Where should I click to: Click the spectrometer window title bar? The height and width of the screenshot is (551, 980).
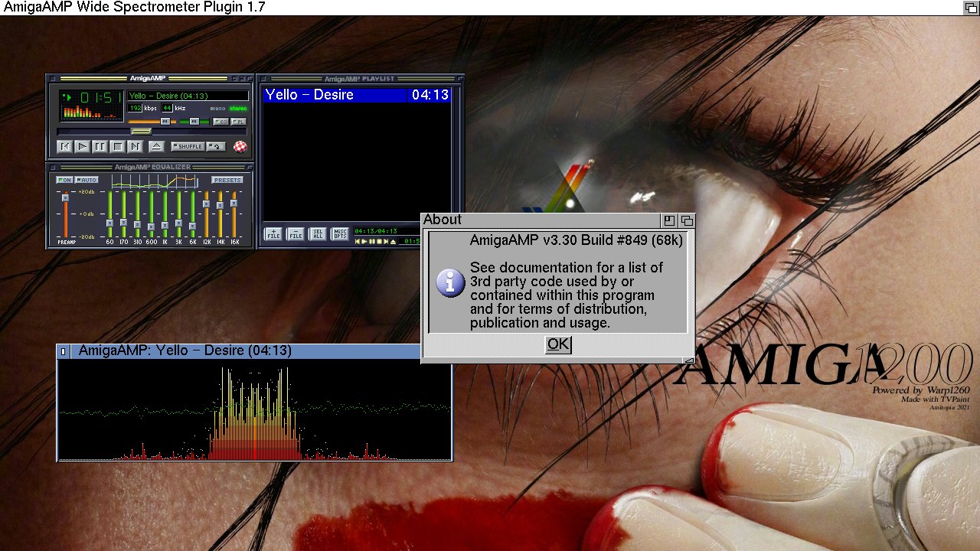click(x=245, y=351)
